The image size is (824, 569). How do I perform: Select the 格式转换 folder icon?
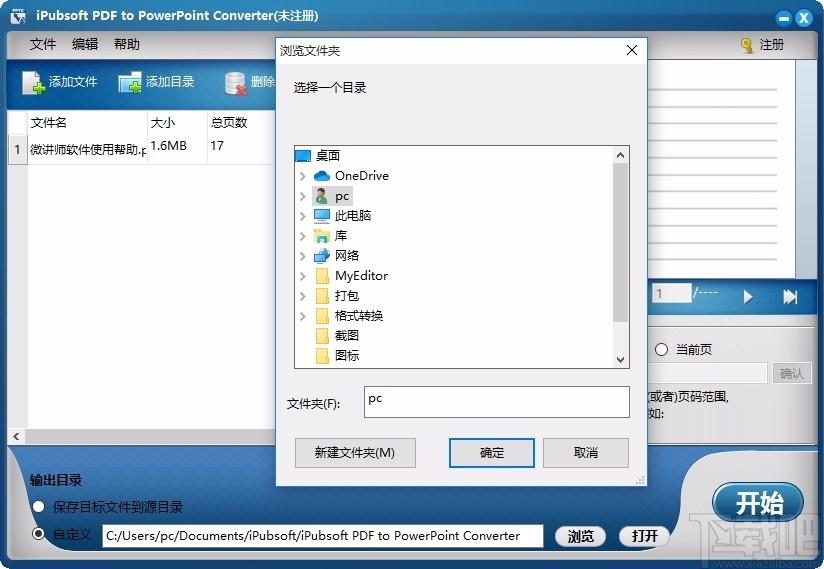pos(322,316)
